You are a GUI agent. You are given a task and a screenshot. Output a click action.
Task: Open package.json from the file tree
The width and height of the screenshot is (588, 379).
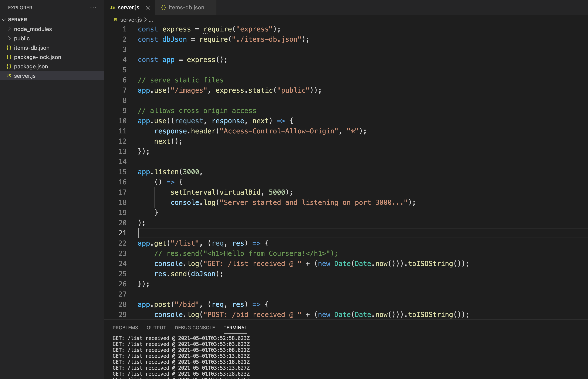pos(31,66)
